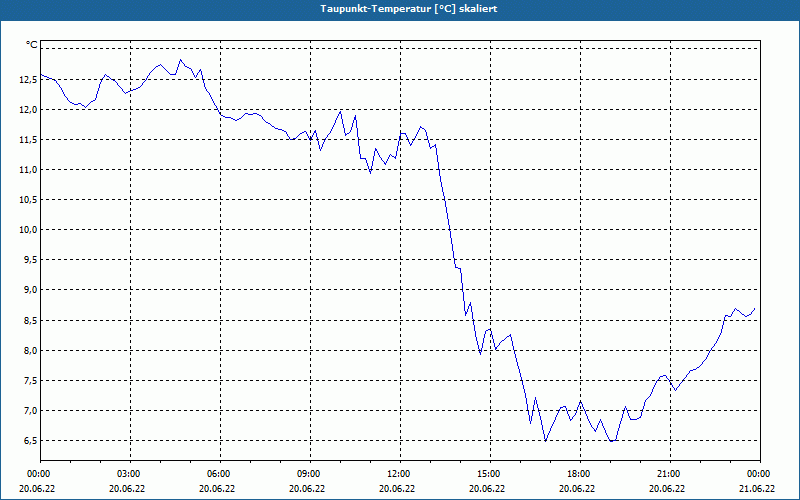Screen dimensions: 800x500
Task: Select the 10,5 y-axis label
Action: pyautogui.click(x=29, y=200)
